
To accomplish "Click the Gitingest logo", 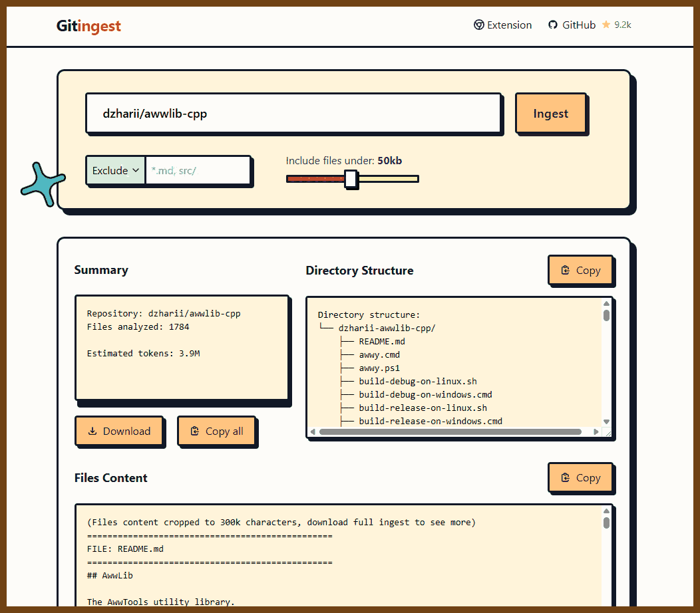I will click(88, 26).
